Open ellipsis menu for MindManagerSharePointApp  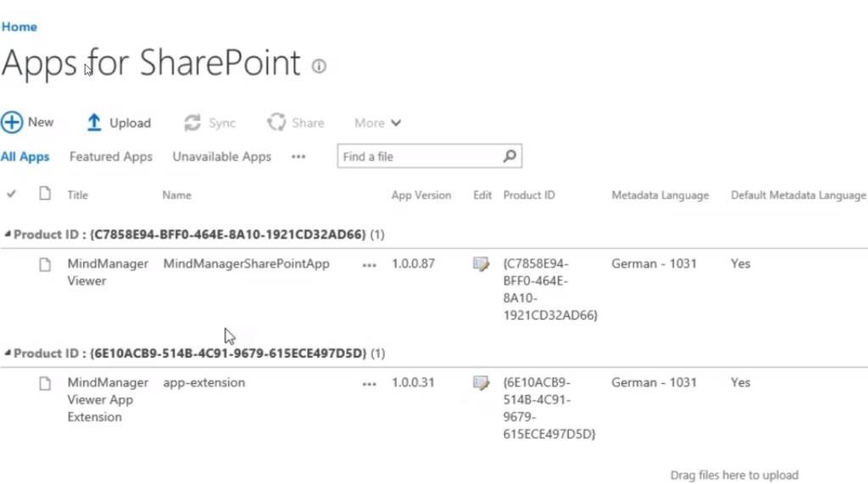click(x=370, y=265)
